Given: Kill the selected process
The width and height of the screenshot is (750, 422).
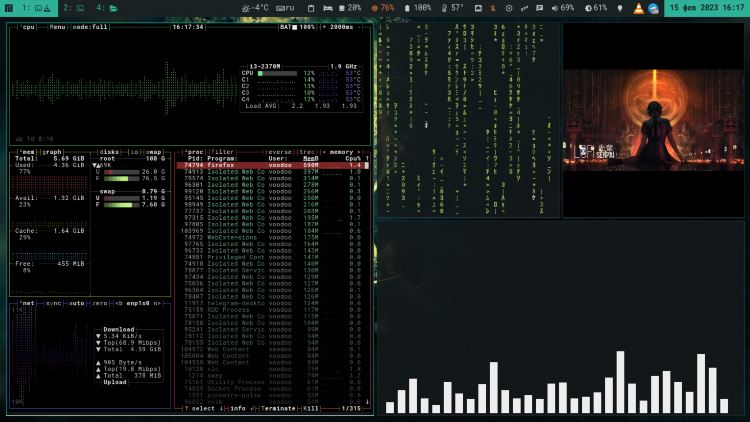Looking at the screenshot, I should (x=310, y=409).
